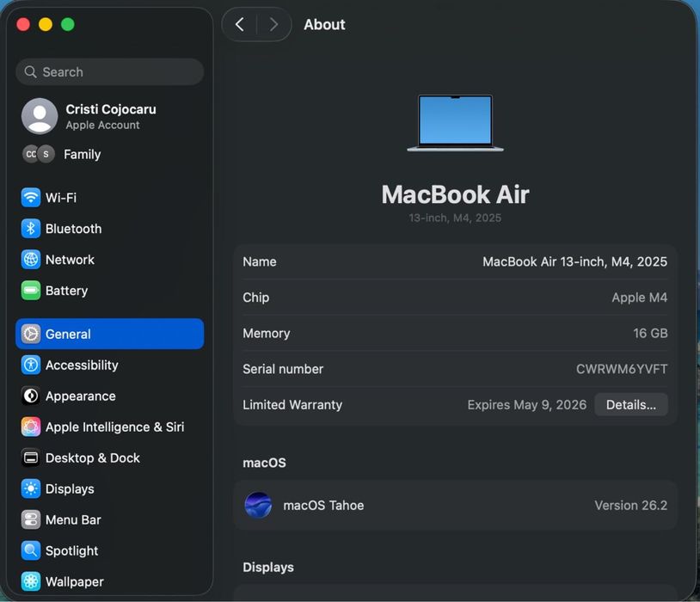This screenshot has width=700, height=602.
Task: Click the Displays label in sidebar
Action: [x=70, y=489]
